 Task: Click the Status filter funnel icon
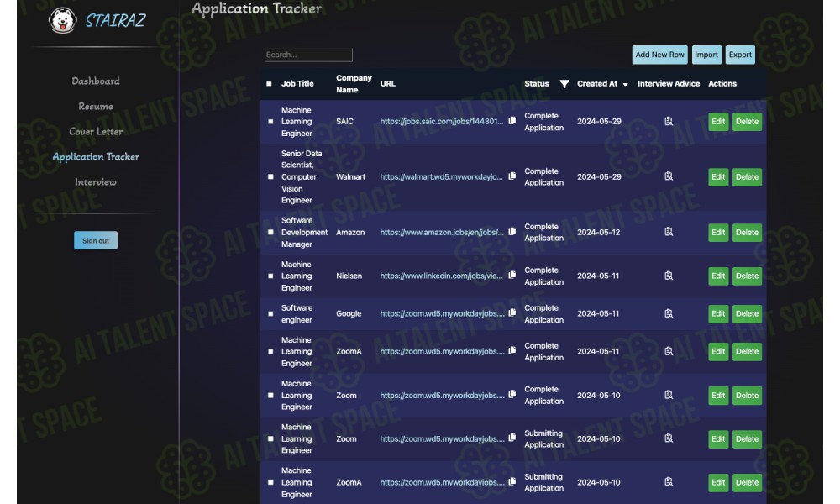[564, 84]
